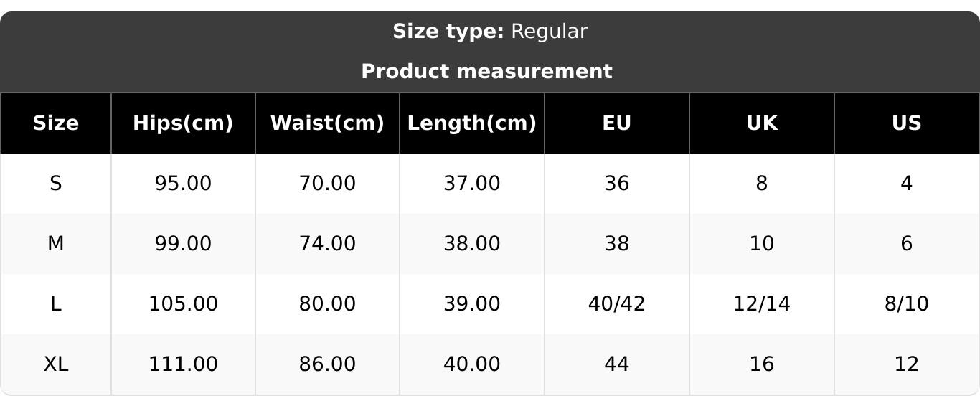Click the UK column header
Image resolution: width=980 pixels, height=396 pixels.
coord(761,123)
